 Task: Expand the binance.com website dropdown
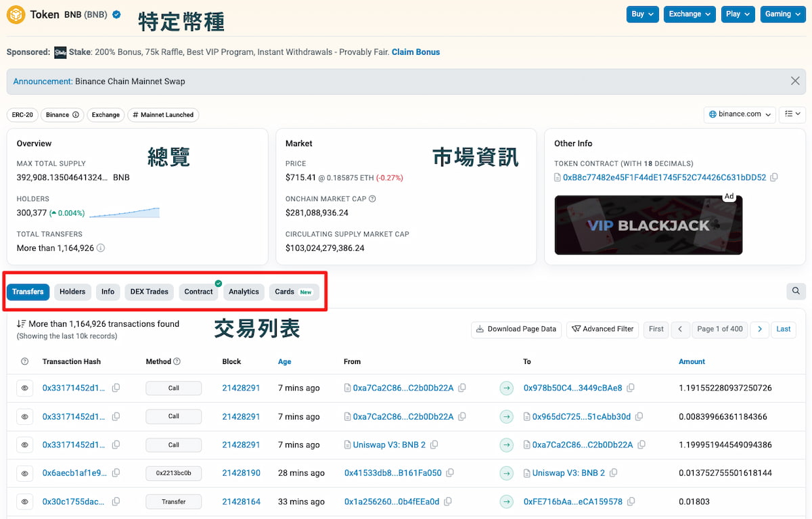point(739,114)
